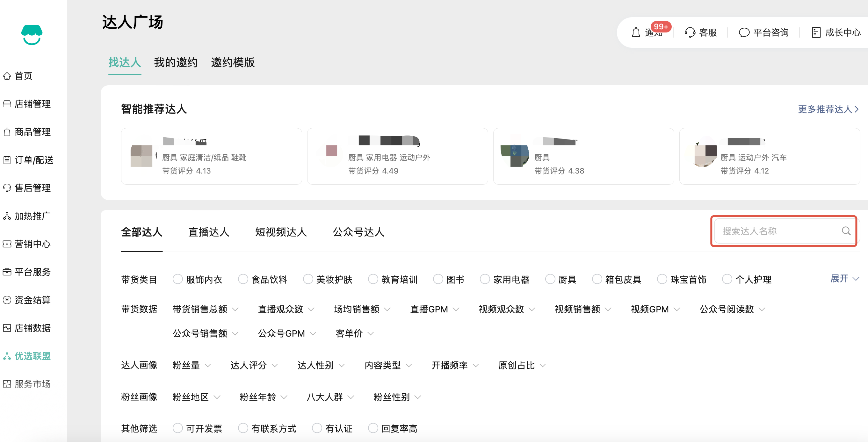The height and width of the screenshot is (442, 868).
Task: Open 更多推荐达人 link
Action: (x=828, y=109)
